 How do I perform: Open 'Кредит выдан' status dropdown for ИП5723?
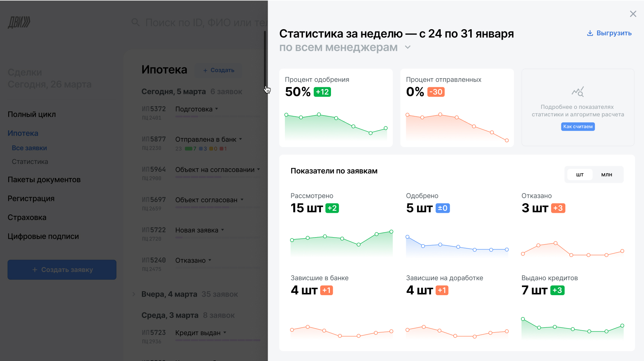point(201,333)
